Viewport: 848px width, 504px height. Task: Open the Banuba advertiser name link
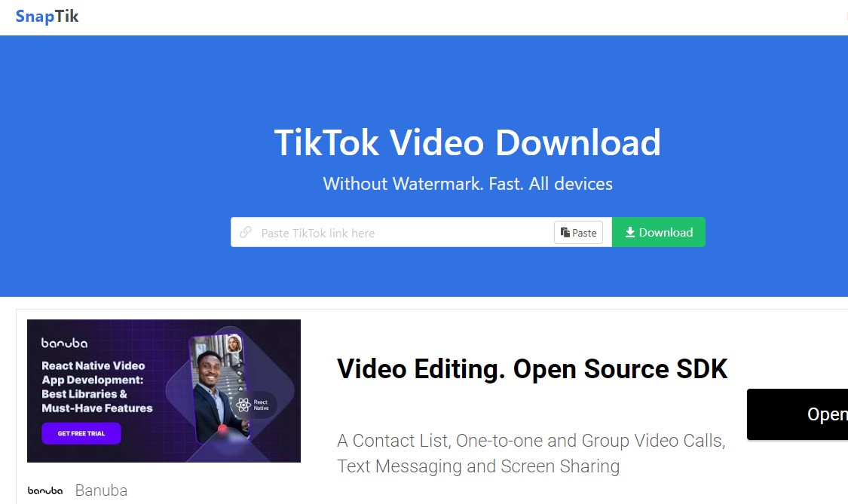click(101, 490)
